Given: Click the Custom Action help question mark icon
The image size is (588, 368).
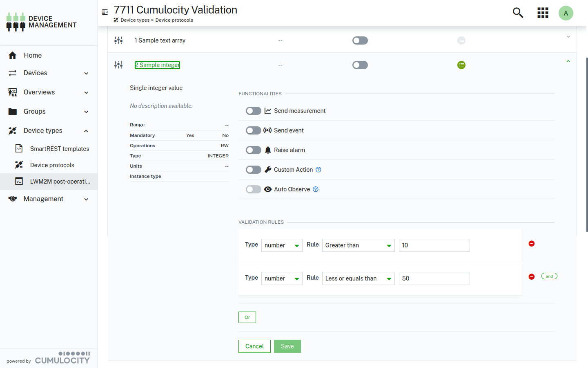Looking at the screenshot, I should (x=318, y=169).
